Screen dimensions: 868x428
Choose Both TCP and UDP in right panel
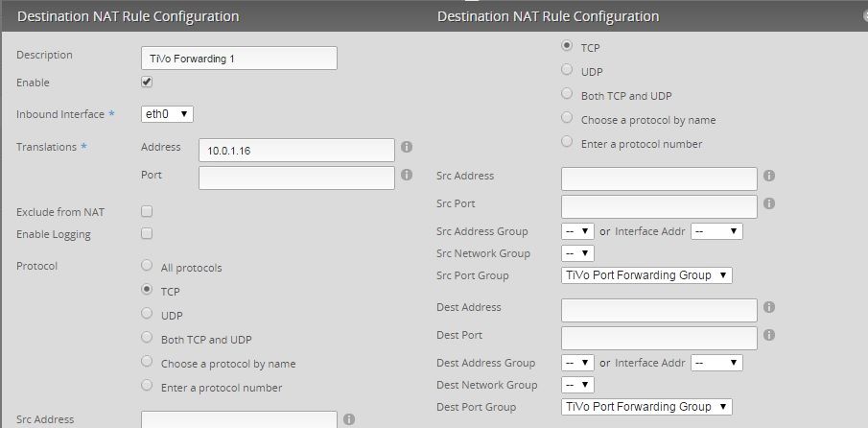(567, 94)
